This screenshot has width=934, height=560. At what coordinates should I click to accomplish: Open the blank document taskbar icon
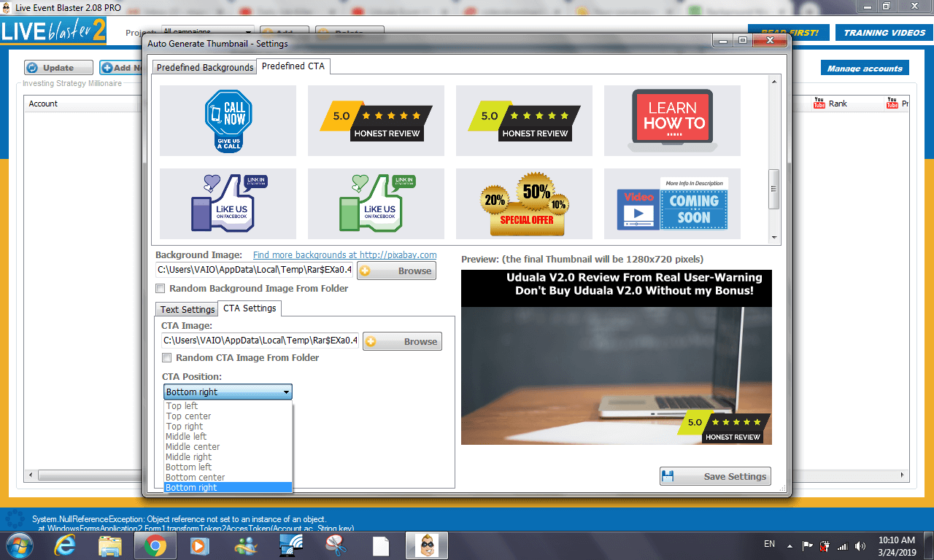click(x=380, y=545)
